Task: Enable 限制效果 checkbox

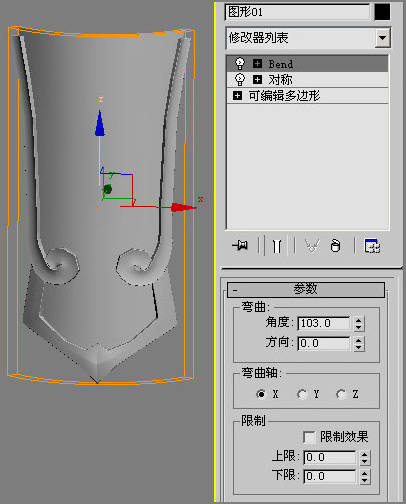Action: pyautogui.click(x=309, y=437)
